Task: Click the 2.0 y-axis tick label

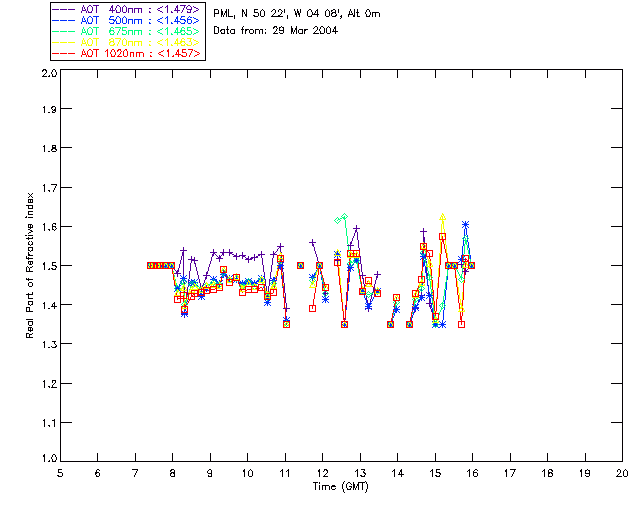Action: point(49,73)
